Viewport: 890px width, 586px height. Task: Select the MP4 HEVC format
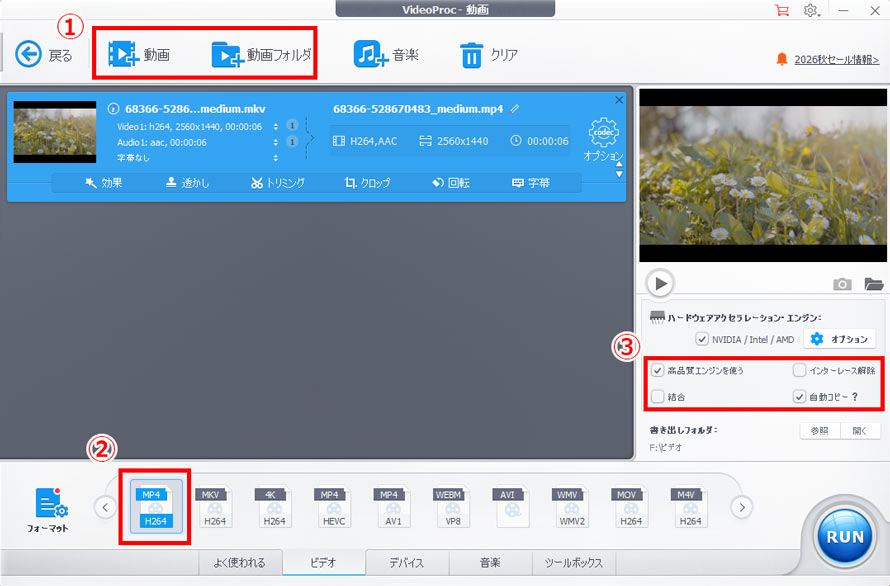point(333,507)
